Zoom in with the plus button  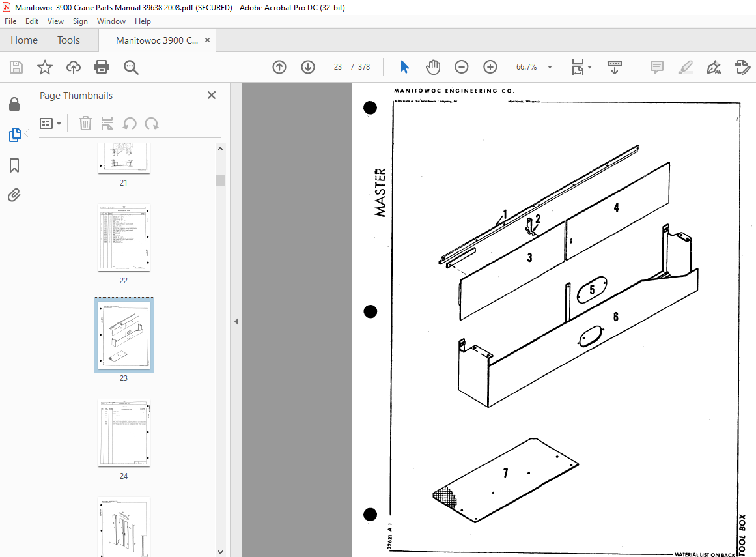490,67
